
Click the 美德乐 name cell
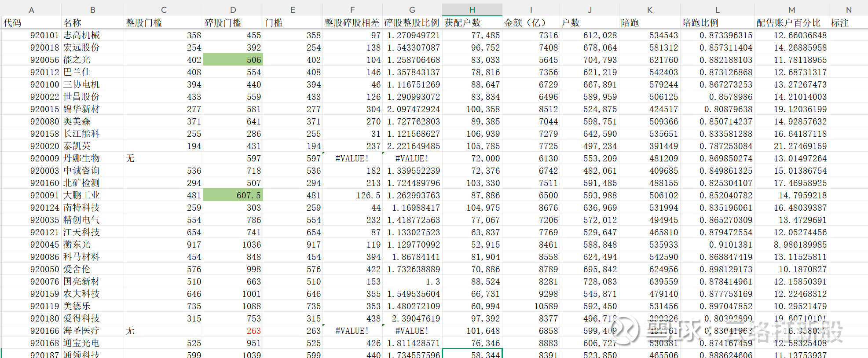click(92, 306)
